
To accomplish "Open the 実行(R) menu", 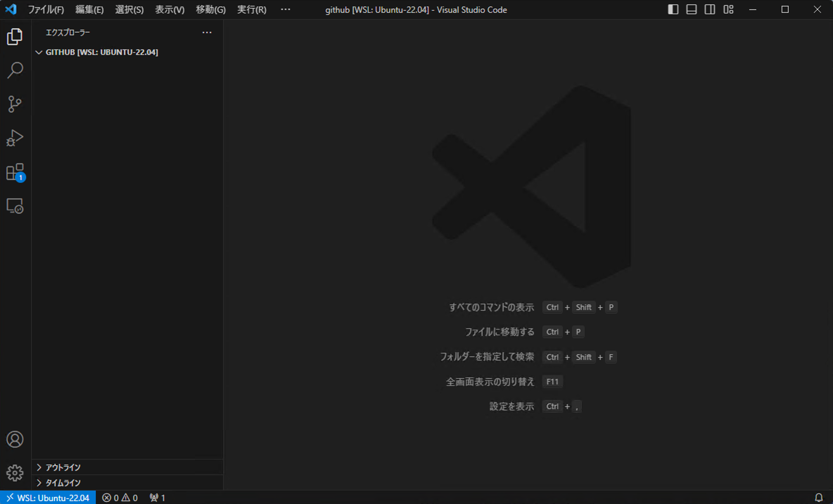I will tap(252, 9).
